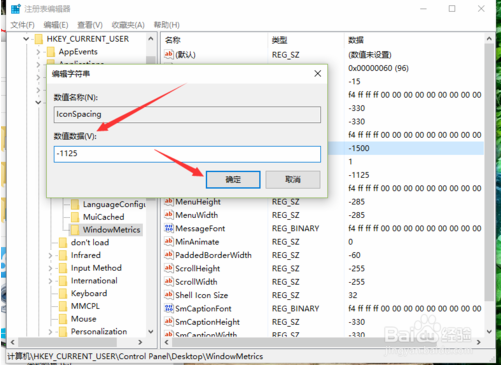501x365 pixels.
Task: Select the Shell Icon Size value icon
Action: pyautogui.click(x=169, y=295)
